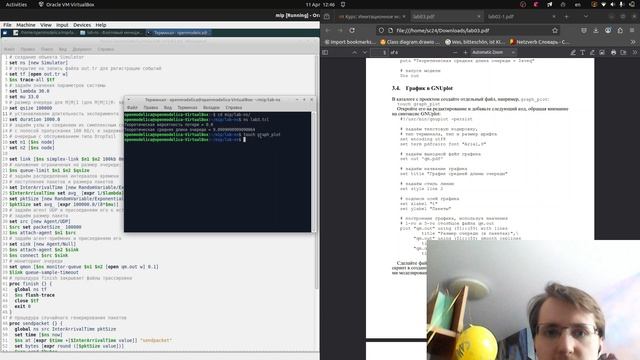Go to previous PDF page
Image resolution: width=640 pixels, height=360 pixels.
[354, 52]
